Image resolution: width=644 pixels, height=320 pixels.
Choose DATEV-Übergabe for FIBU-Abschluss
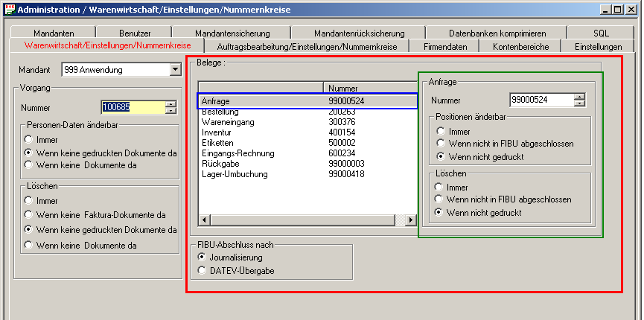203,271
